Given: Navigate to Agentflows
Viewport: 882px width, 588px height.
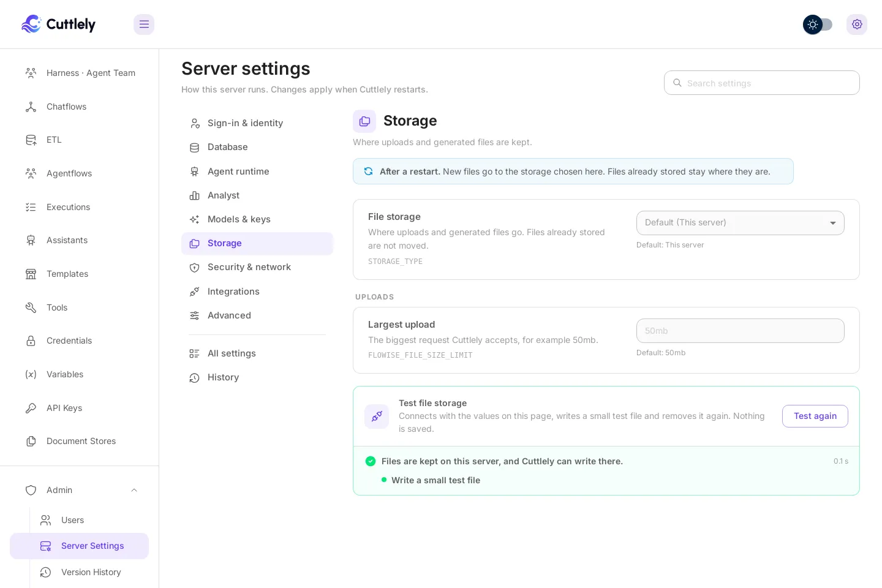Looking at the screenshot, I should [80, 173].
